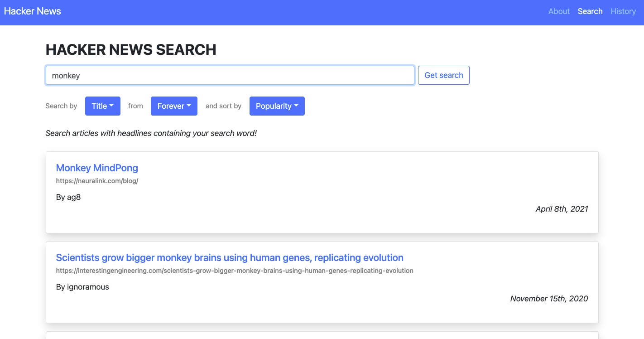Image resolution: width=644 pixels, height=339 pixels.
Task: Click the neuralink.com blog URL
Action: (x=97, y=181)
